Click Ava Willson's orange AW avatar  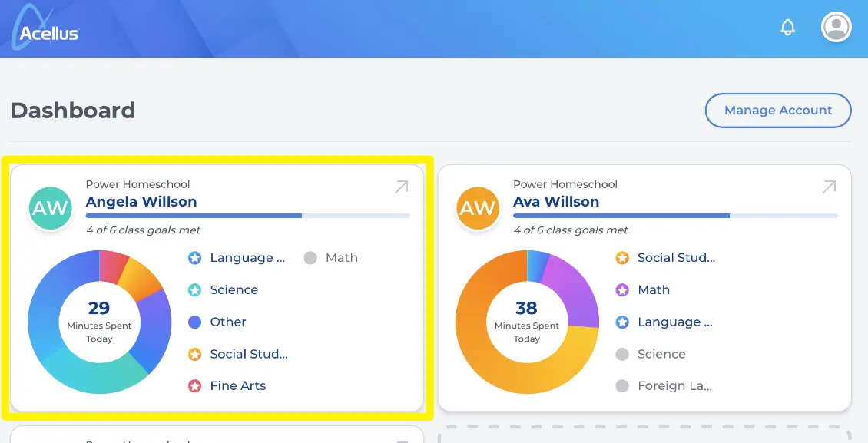coord(478,208)
